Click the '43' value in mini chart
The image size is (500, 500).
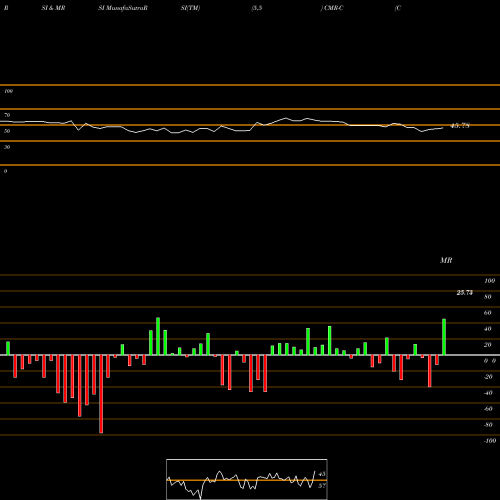(322, 474)
